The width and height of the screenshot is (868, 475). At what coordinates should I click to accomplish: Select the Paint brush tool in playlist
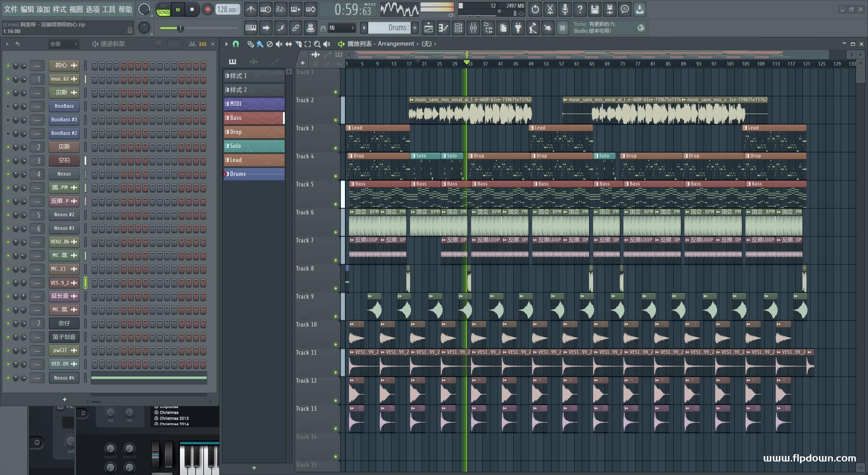click(x=260, y=44)
